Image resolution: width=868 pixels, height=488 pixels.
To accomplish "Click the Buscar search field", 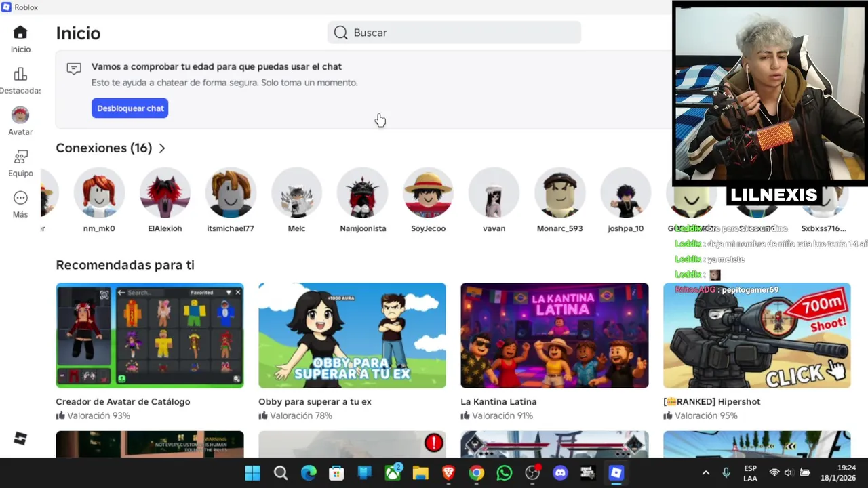I will pyautogui.click(x=454, y=33).
